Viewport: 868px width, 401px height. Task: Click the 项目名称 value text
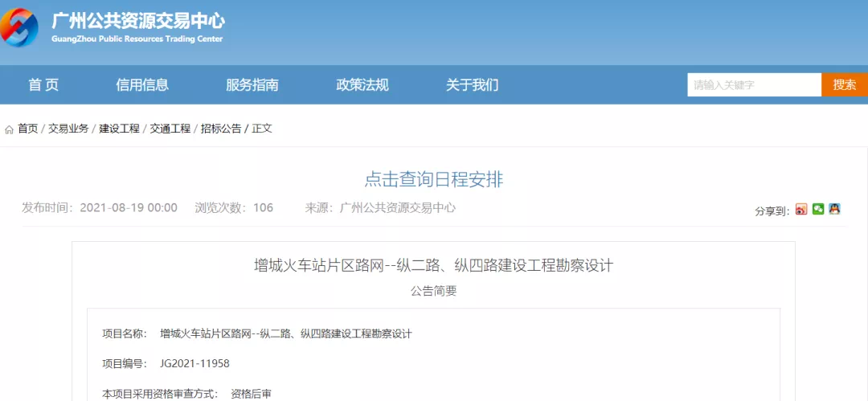coord(285,334)
